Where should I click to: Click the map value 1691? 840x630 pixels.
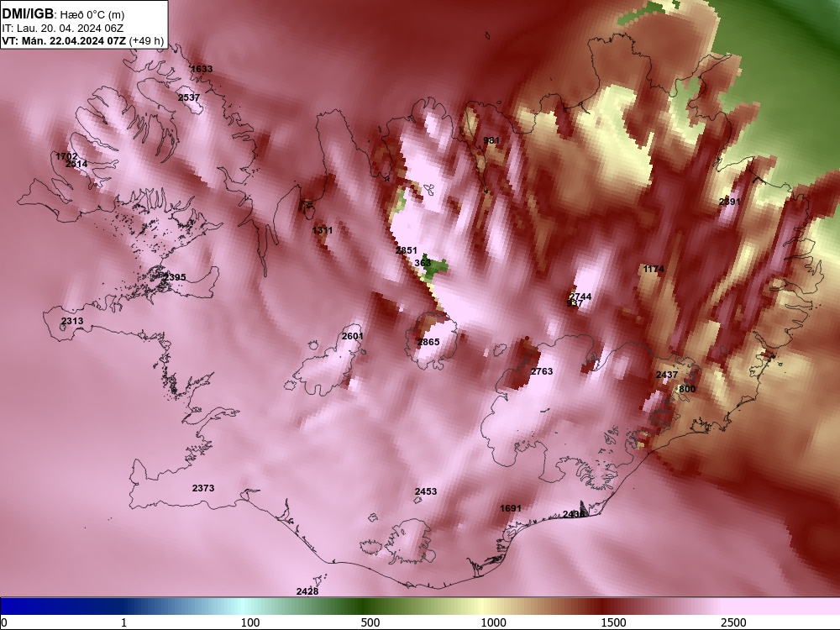pos(510,508)
